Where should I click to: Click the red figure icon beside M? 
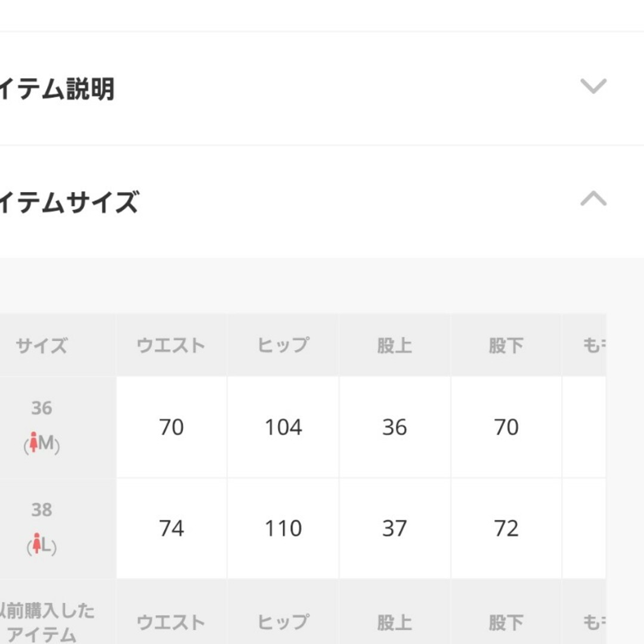[33, 442]
